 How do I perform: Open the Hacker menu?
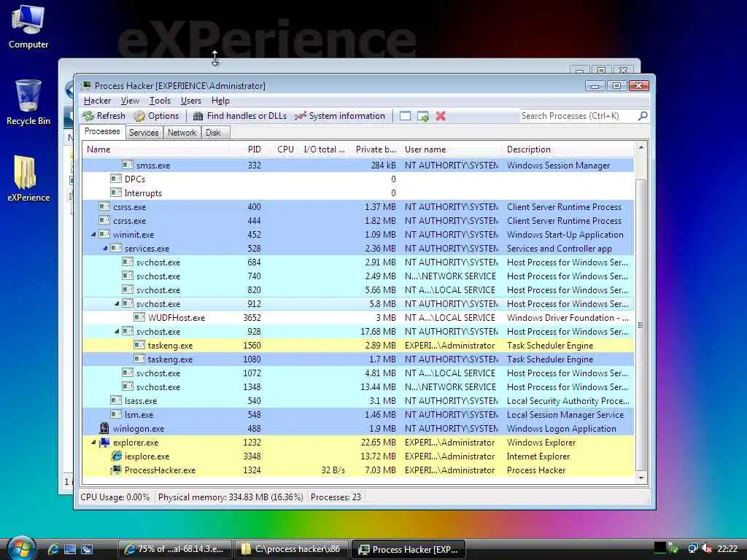97,101
